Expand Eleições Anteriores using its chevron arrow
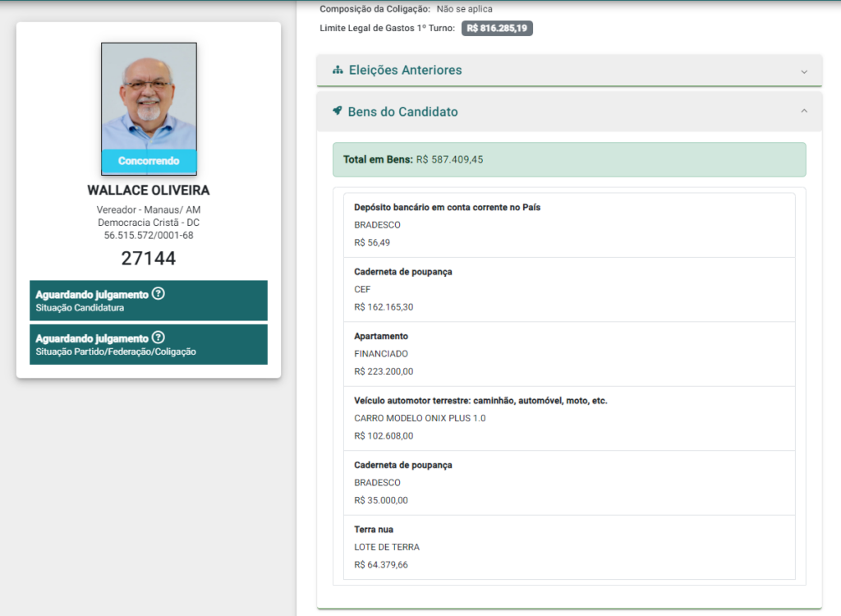This screenshot has height=616, width=841. click(804, 71)
